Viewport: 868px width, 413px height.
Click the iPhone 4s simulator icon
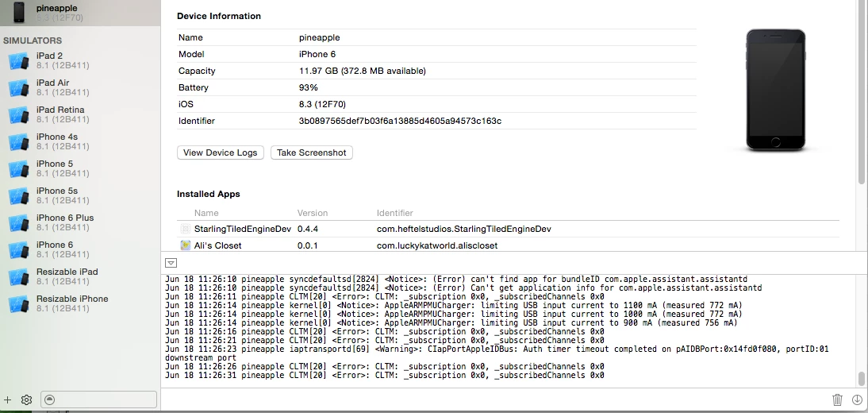click(x=18, y=141)
